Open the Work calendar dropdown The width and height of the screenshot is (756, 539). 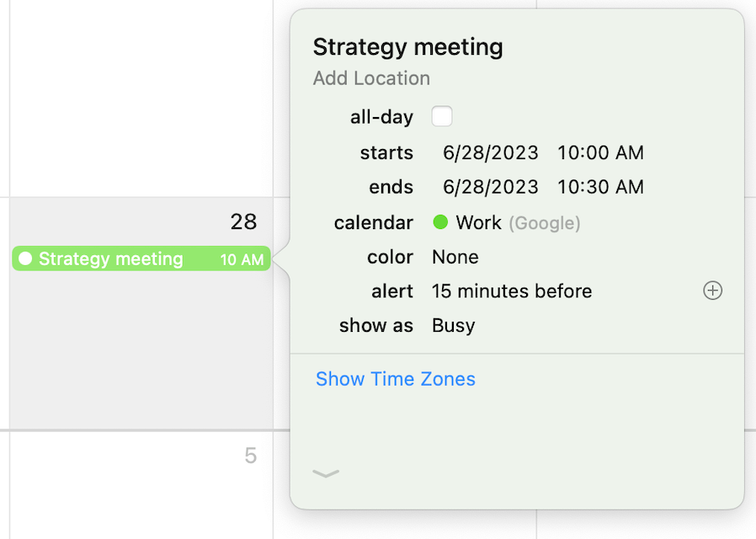pos(479,223)
